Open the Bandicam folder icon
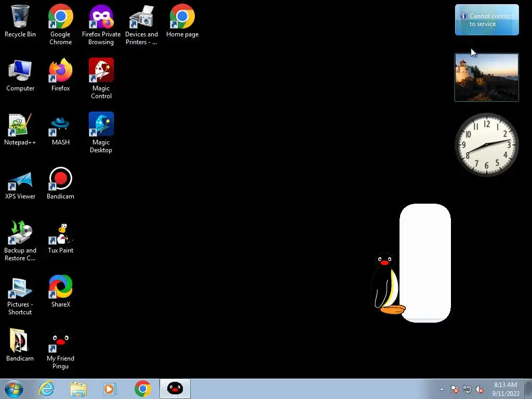Viewport: 532px width, 399px height. 20,345
